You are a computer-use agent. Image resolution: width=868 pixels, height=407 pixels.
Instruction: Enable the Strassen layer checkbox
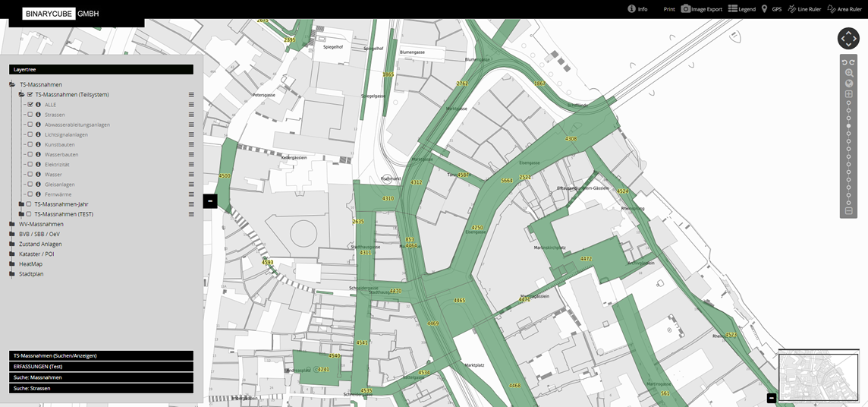[30, 115]
